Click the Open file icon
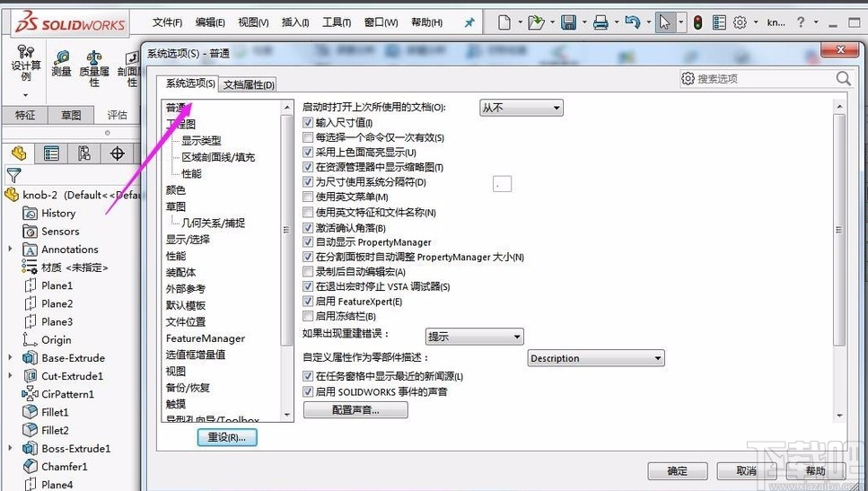 coord(535,22)
